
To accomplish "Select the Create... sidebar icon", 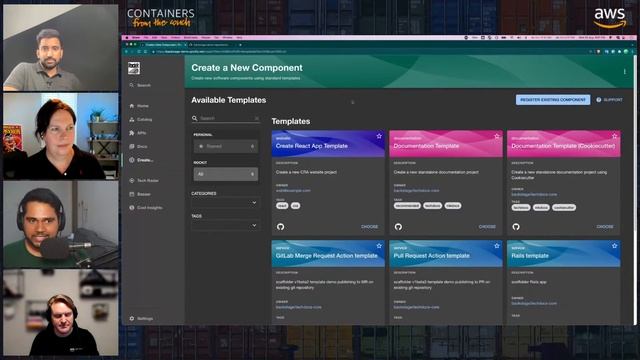I will 131,160.
